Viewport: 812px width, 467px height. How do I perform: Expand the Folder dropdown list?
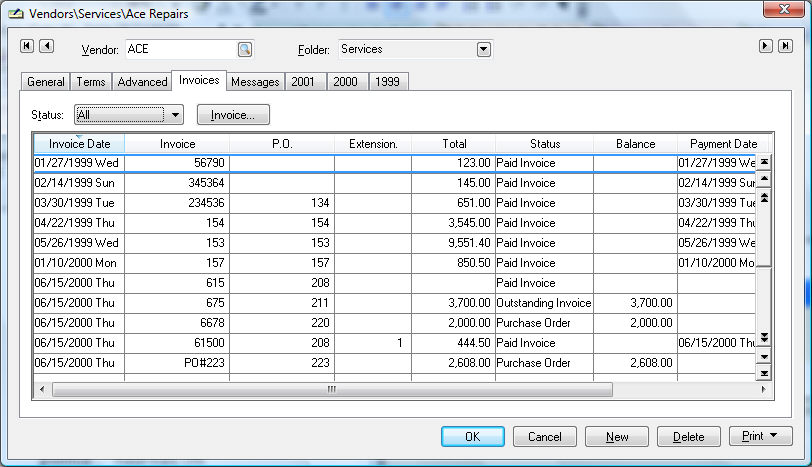[484, 50]
